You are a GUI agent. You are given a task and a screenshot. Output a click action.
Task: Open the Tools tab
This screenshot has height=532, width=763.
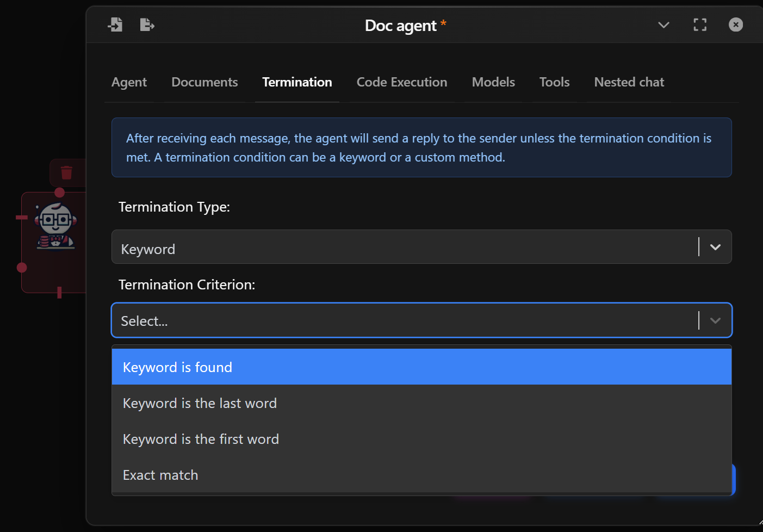pyautogui.click(x=554, y=82)
